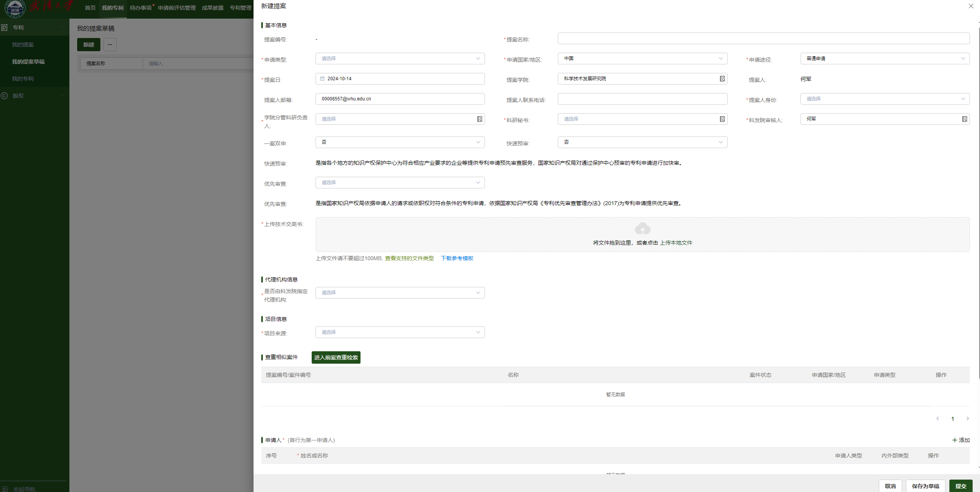Open the 申请途径 dropdown showing 普通申请
The image size is (980, 492).
click(x=885, y=59)
